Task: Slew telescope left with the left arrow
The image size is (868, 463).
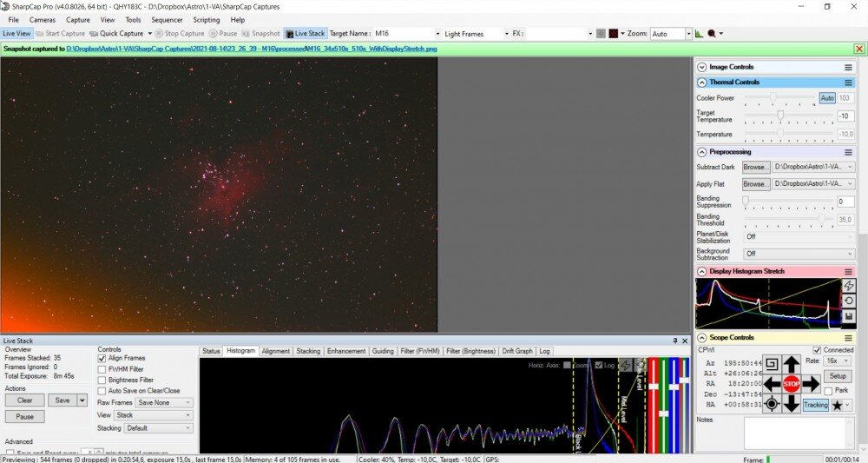Action: (x=772, y=383)
